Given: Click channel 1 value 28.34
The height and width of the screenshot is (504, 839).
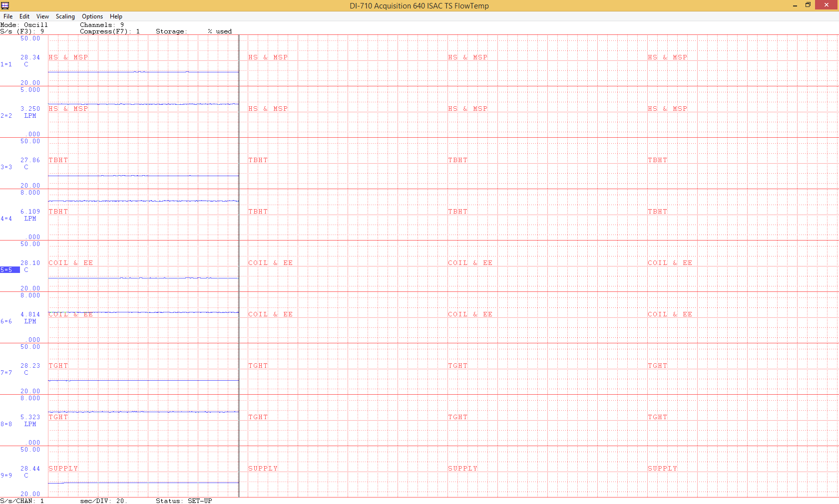Looking at the screenshot, I should pyautogui.click(x=30, y=58).
